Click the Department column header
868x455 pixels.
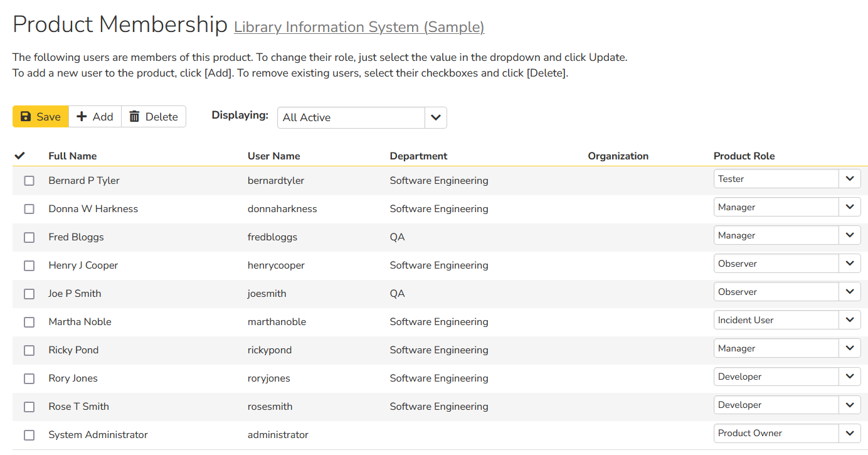click(x=418, y=156)
